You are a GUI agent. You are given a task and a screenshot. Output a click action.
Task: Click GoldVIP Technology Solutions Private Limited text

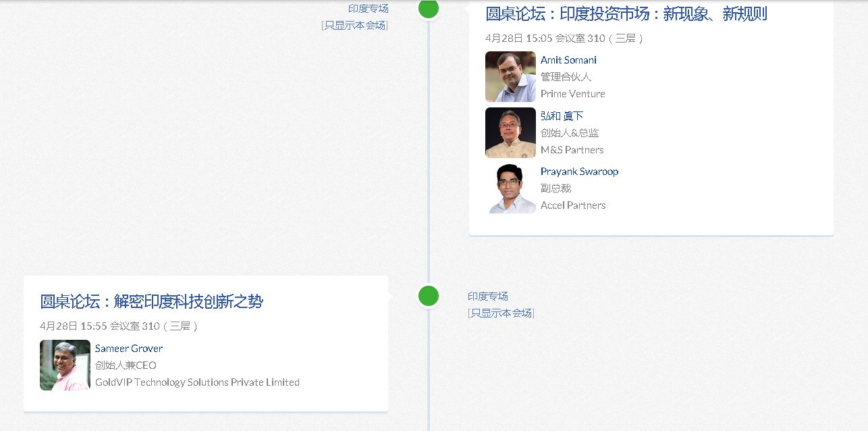tap(197, 382)
